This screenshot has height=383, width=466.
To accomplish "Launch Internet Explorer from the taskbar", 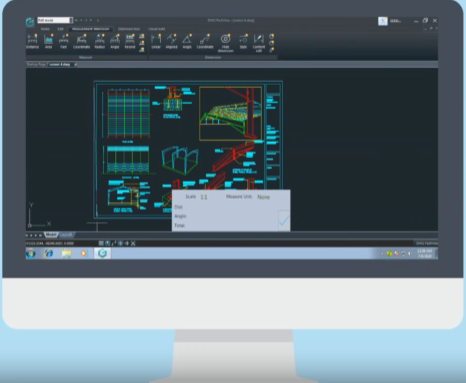I will click(x=49, y=254).
